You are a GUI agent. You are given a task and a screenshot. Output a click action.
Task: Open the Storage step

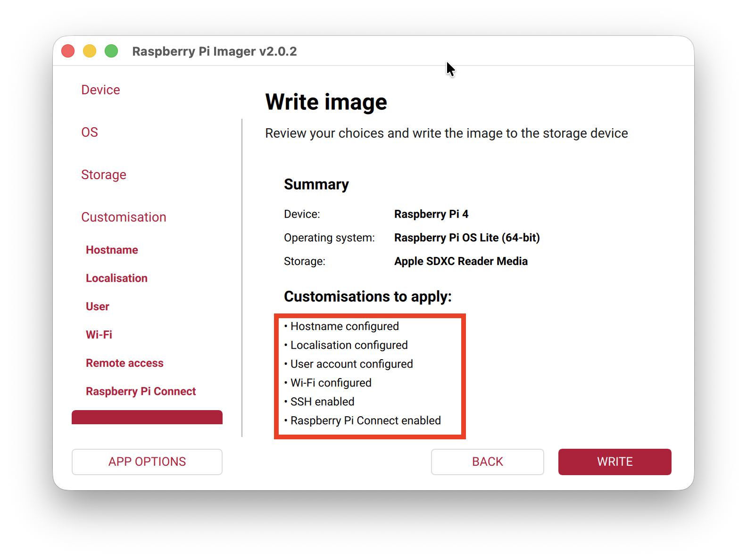click(x=104, y=174)
